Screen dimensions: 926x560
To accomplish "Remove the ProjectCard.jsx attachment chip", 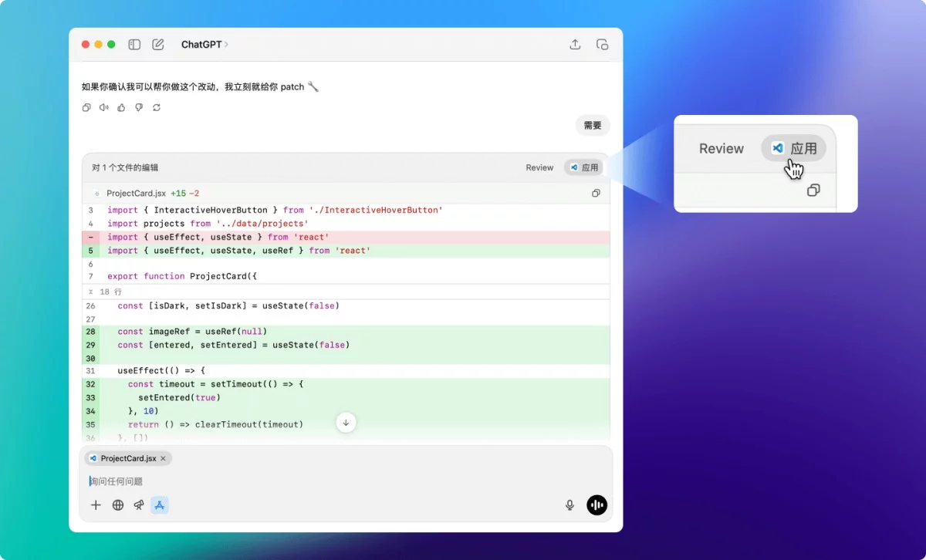I will click(163, 458).
